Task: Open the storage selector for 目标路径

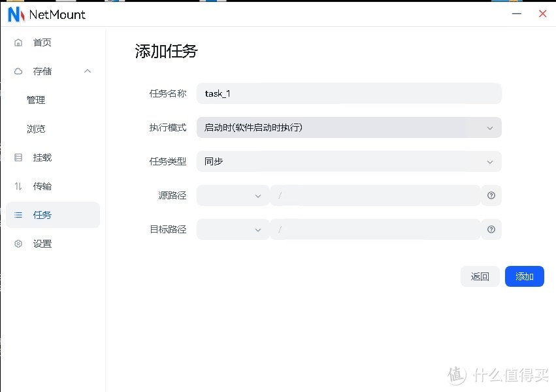Action: 232,229
